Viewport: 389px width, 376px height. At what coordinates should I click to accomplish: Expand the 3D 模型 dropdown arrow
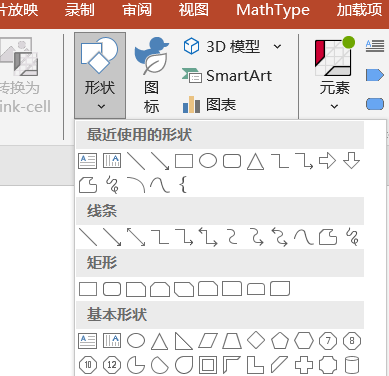coord(277,46)
